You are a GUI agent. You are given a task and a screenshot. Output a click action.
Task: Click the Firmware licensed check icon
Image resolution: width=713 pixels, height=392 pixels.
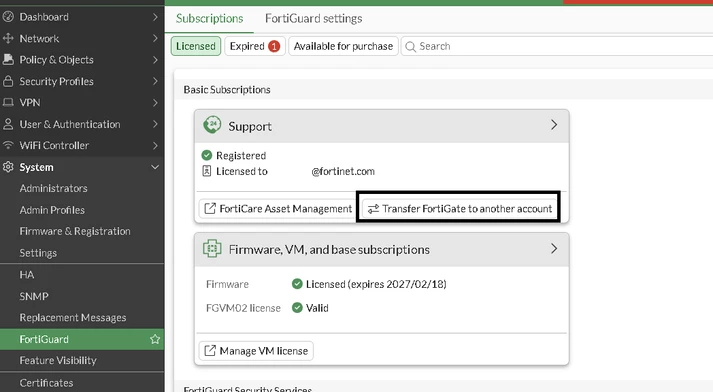pos(297,284)
